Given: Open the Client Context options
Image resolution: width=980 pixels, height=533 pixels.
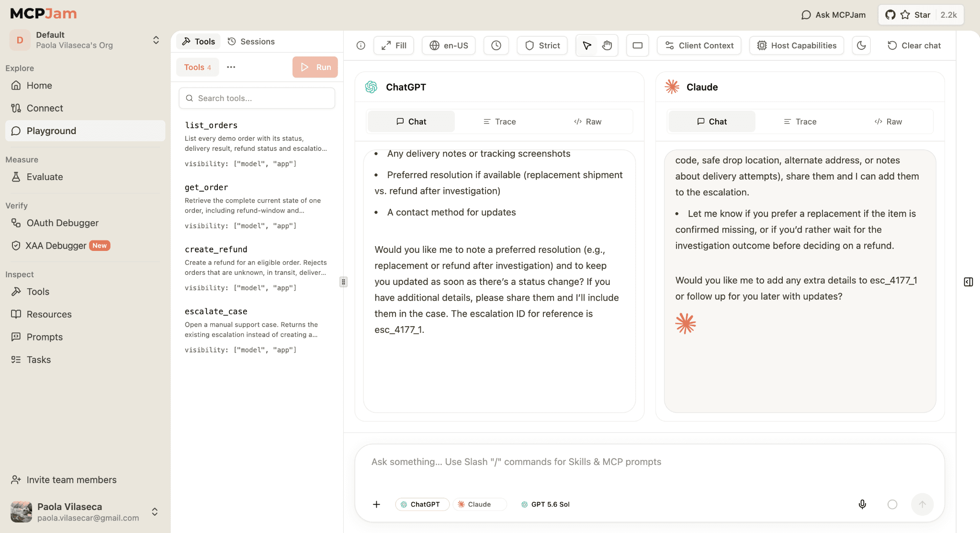Looking at the screenshot, I should pyautogui.click(x=699, y=45).
